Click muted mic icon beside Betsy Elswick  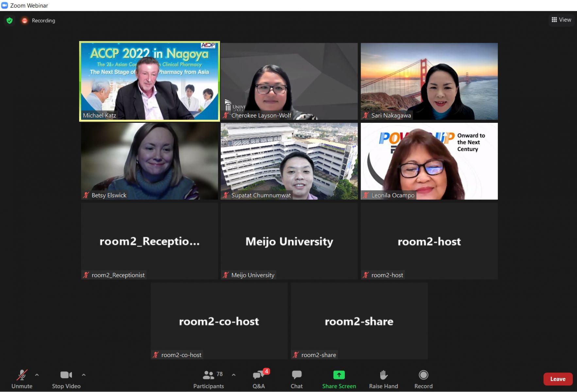(x=86, y=195)
